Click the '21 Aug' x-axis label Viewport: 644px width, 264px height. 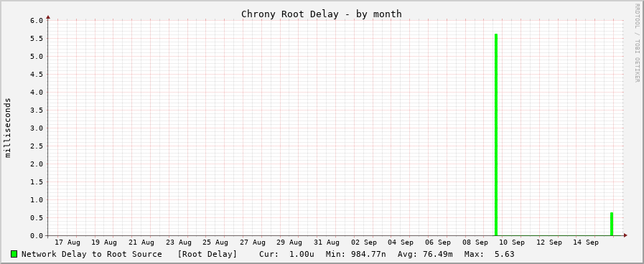pos(141,242)
